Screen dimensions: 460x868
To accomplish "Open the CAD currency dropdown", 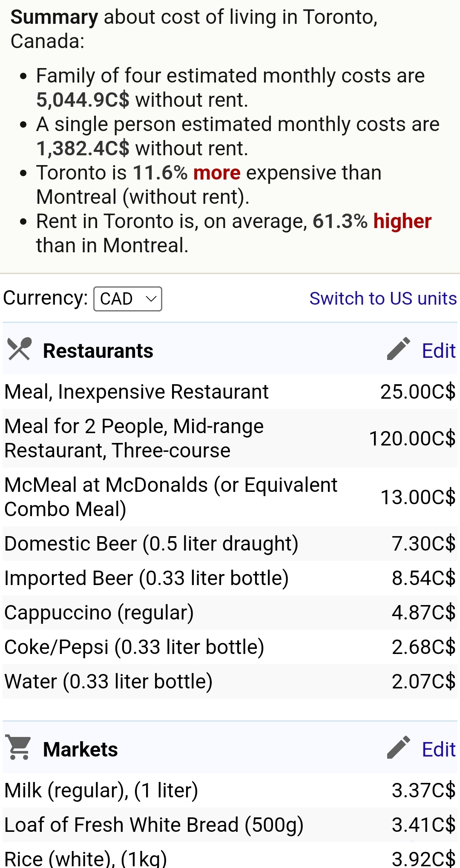I will coord(127,299).
